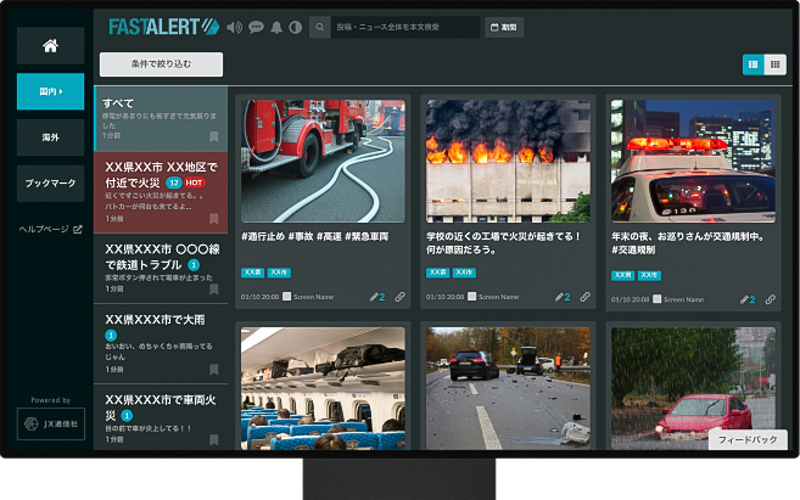The height and width of the screenshot is (500, 800).
Task: Click the link icon on police car card
Action: pyautogui.click(x=770, y=298)
